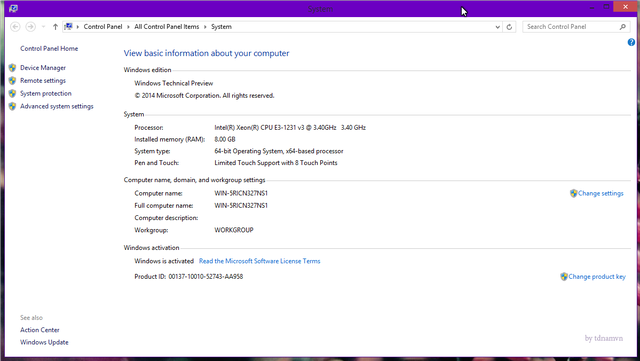This screenshot has height=361, width=640.
Task: Minimize the System window
Action: pyautogui.click(x=592, y=7)
